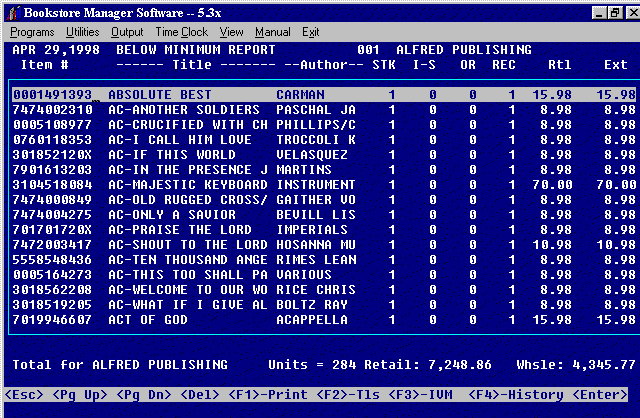Open the Manual menu
The height and width of the screenshot is (418, 640).
pos(273,32)
